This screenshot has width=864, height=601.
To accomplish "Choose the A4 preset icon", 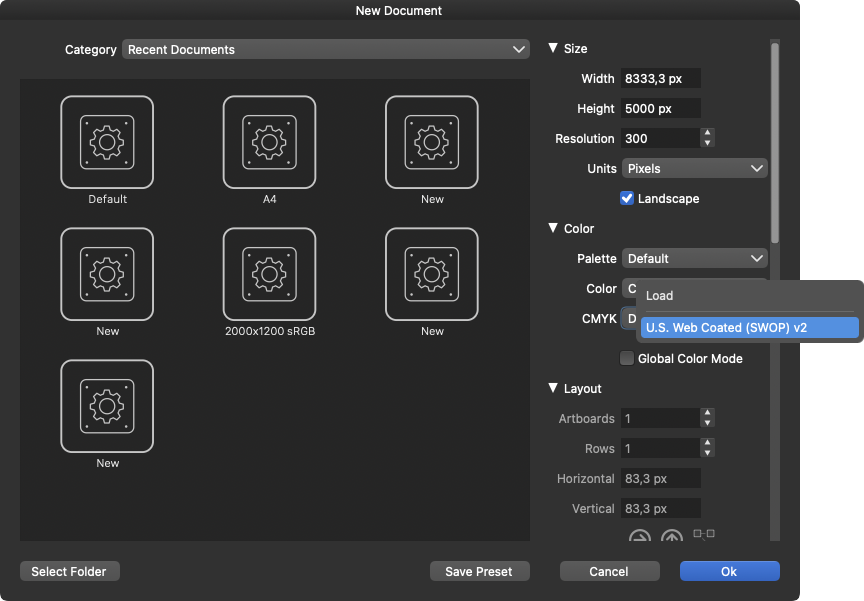I will click(269, 142).
